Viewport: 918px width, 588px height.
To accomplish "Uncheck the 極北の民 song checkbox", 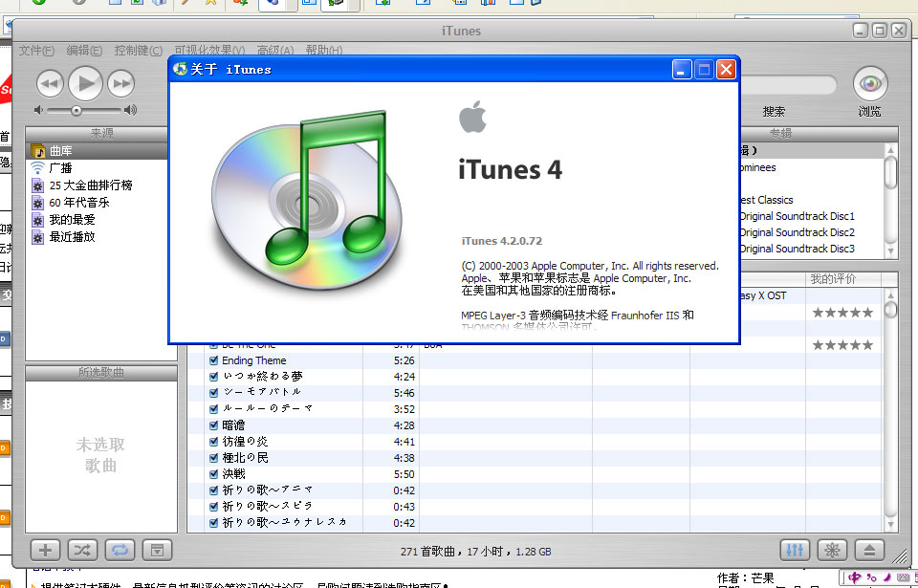I will coord(213,458).
